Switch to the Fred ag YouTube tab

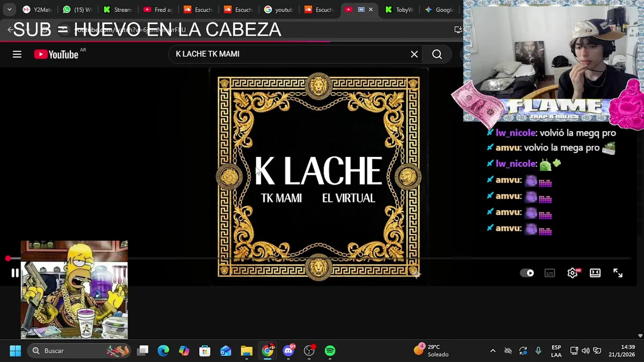tap(159, 10)
